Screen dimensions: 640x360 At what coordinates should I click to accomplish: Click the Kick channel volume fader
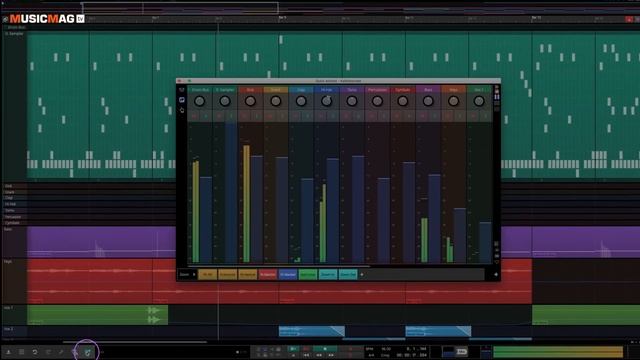pyautogui.click(x=257, y=209)
